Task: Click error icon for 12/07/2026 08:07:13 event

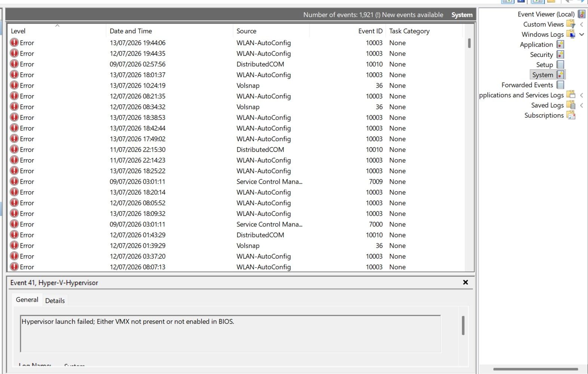Action: point(14,267)
